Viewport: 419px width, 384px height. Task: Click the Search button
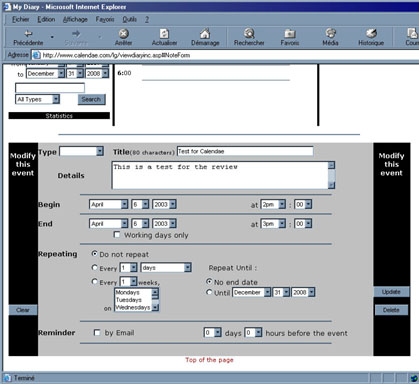91,99
